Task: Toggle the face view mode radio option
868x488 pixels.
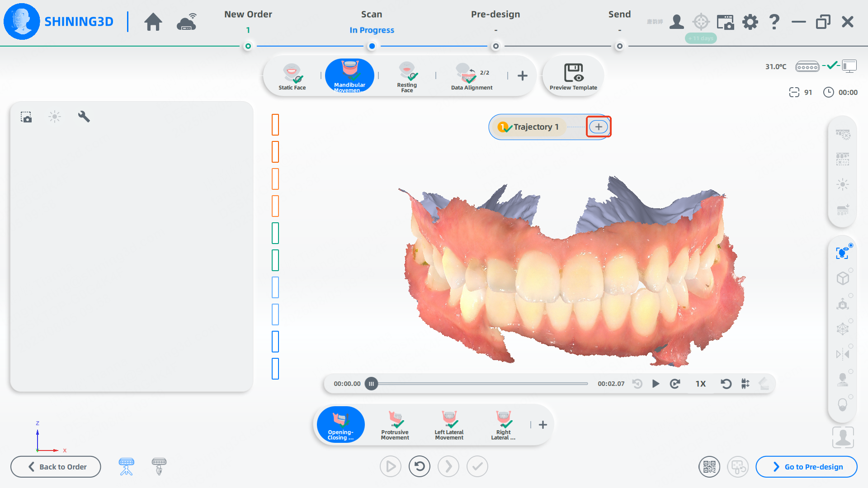Action: (x=842, y=253)
